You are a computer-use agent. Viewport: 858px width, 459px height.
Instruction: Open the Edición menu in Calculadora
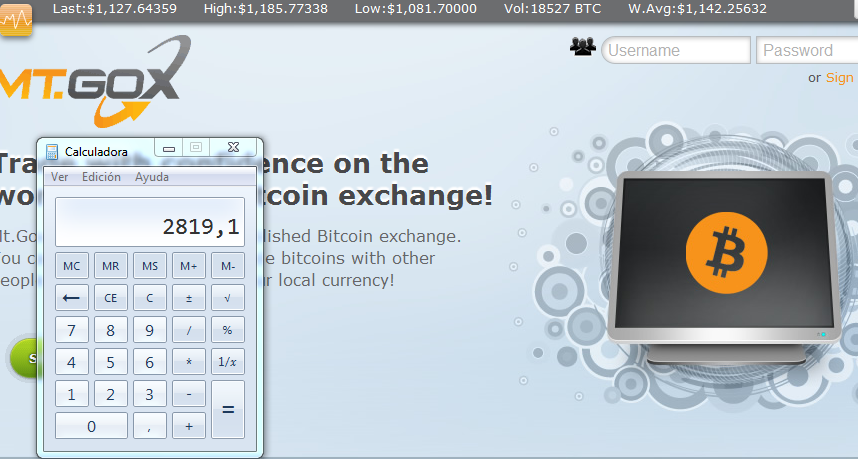pyautogui.click(x=101, y=177)
